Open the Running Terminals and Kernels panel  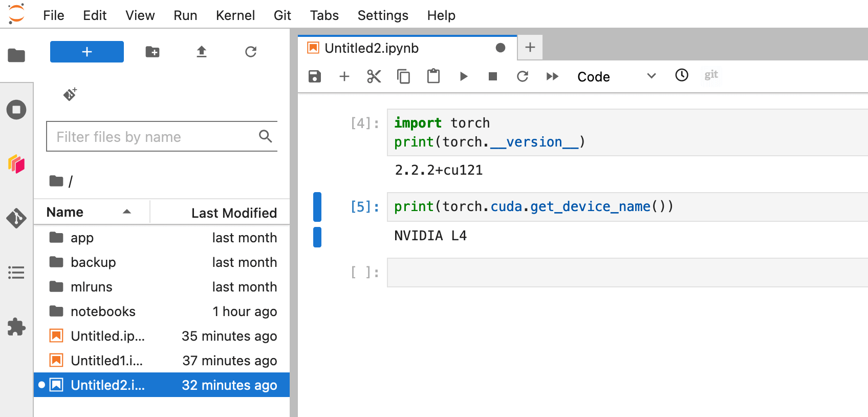(16, 110)
